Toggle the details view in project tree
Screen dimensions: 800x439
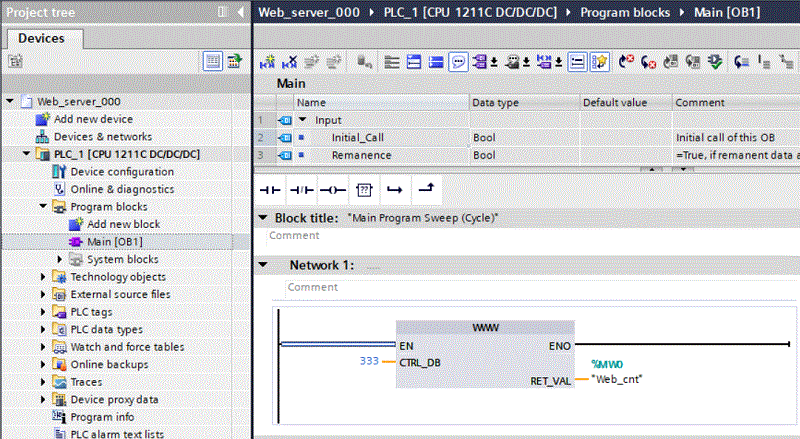tap(213, 61)
